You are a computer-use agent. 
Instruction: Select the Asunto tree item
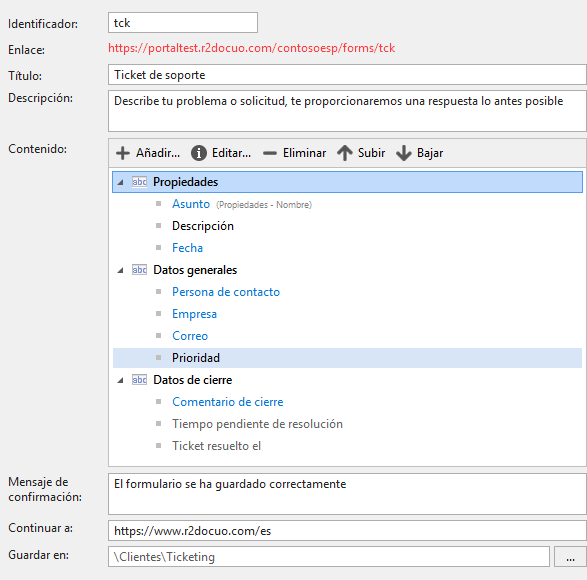tap(191, 204)
